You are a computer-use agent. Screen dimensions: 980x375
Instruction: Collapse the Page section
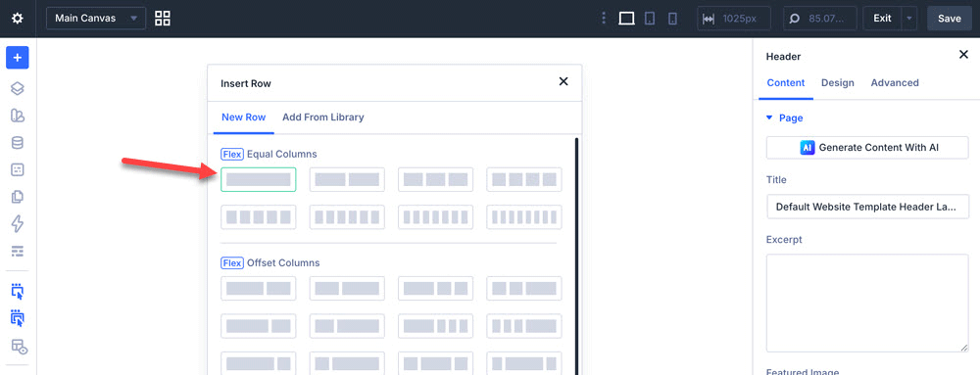[x=784, y=117]
